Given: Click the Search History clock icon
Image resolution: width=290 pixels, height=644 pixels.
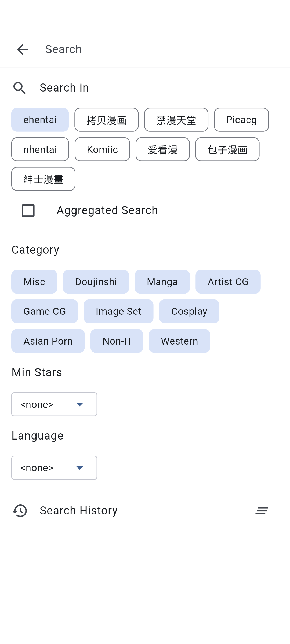Looking at the screenshot, I should (20, 511).
